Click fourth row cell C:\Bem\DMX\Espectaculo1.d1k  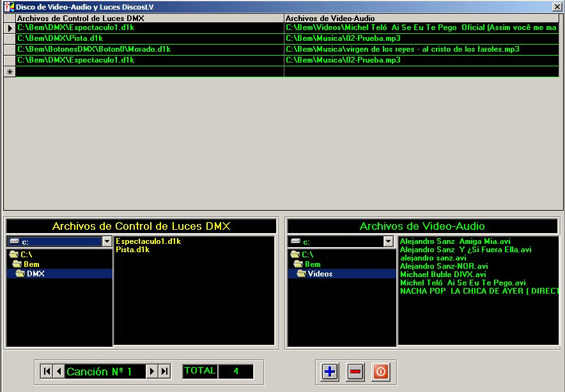[x=150, y=61]
